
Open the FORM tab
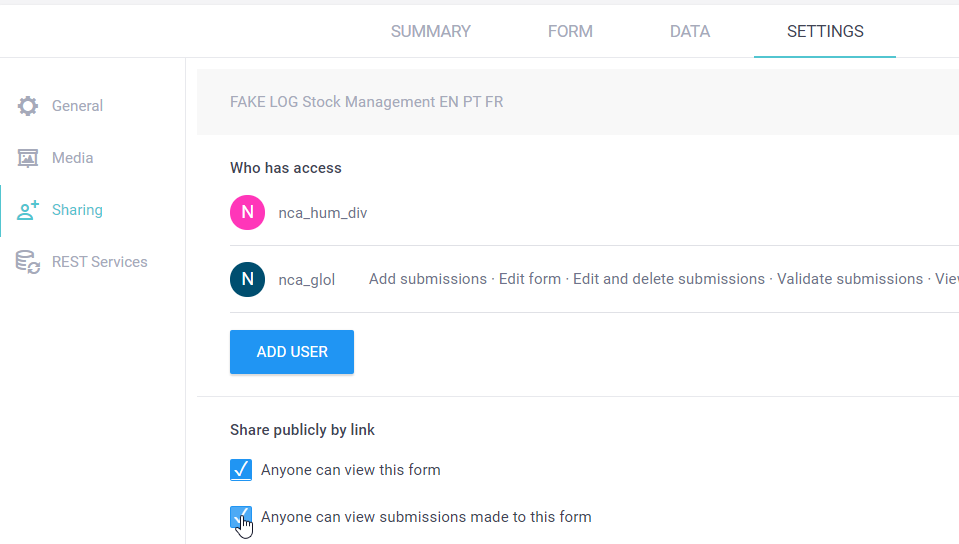click(x=570, y=31)
